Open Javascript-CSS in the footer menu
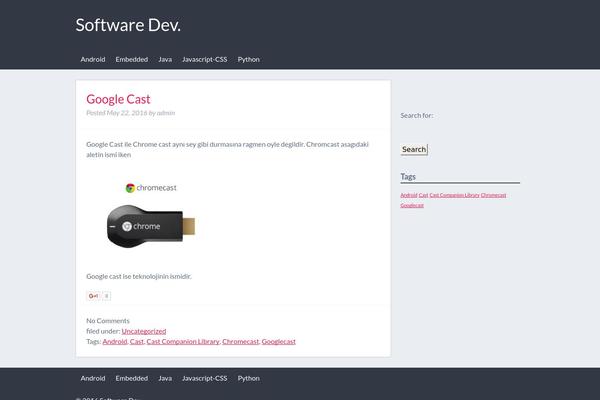600x400 pixels. click(205, 378)
